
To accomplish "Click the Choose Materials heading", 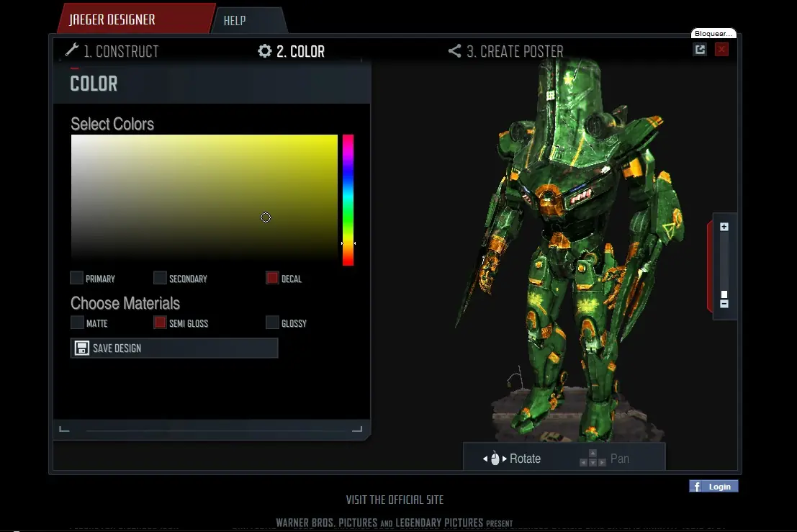I will [125, 303].
